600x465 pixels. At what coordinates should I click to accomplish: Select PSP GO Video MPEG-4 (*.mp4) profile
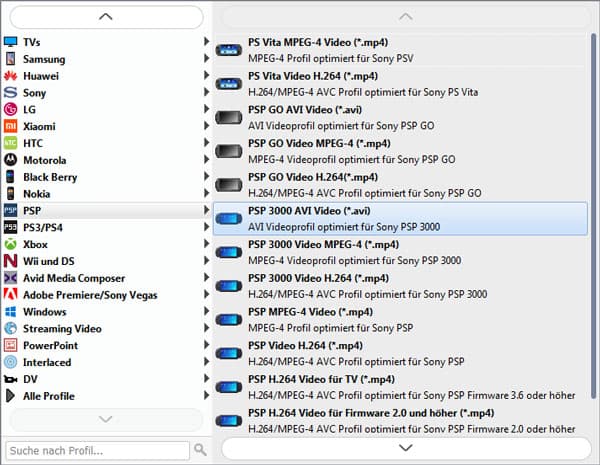(401, 152)
